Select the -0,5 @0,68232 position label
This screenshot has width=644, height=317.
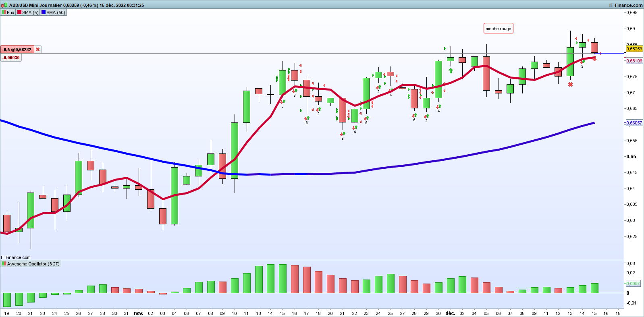17,50
